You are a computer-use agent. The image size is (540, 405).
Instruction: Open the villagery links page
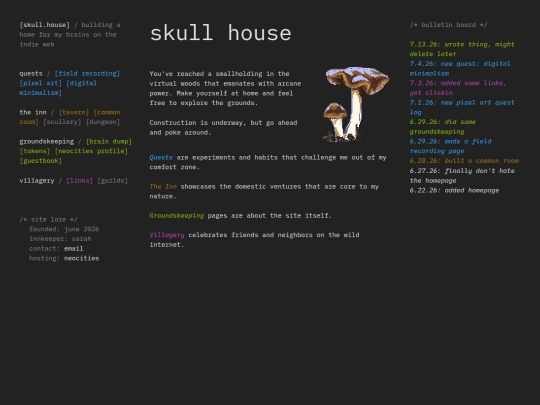(80, 180)
